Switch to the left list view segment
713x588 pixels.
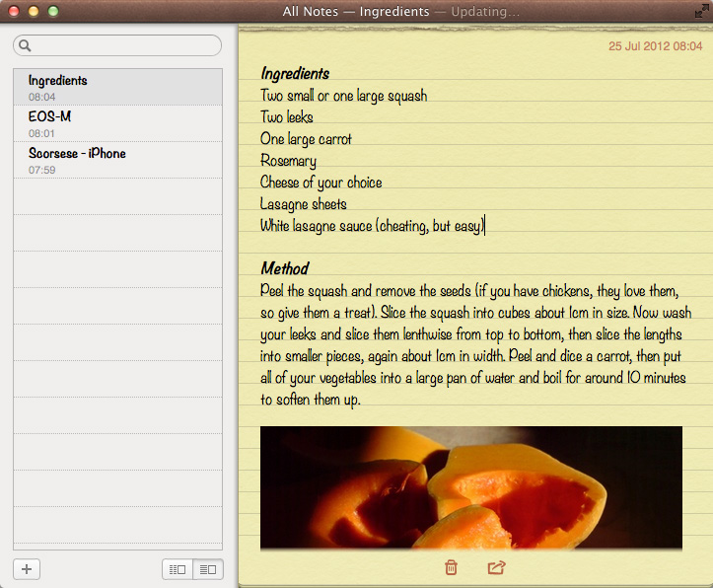[178, 569]
